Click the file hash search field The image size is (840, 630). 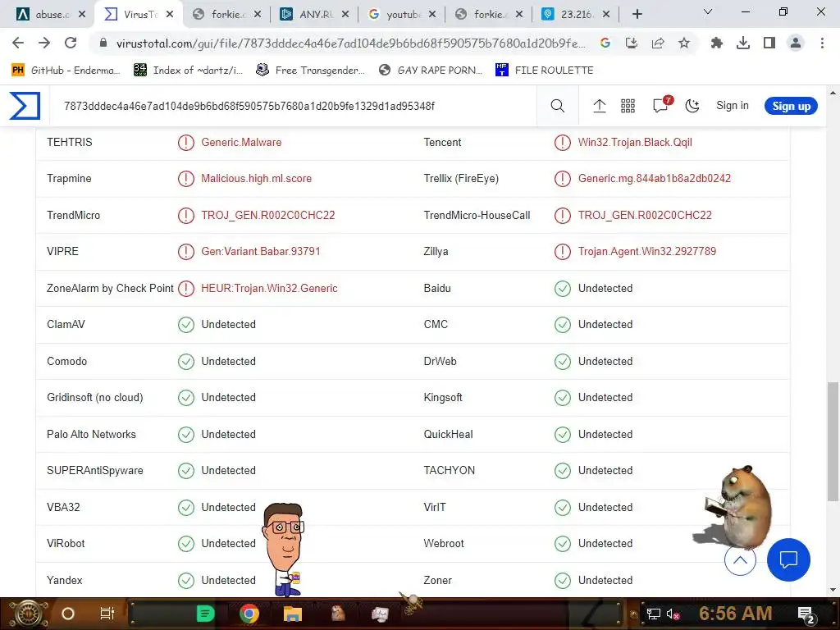pos(294,106)
